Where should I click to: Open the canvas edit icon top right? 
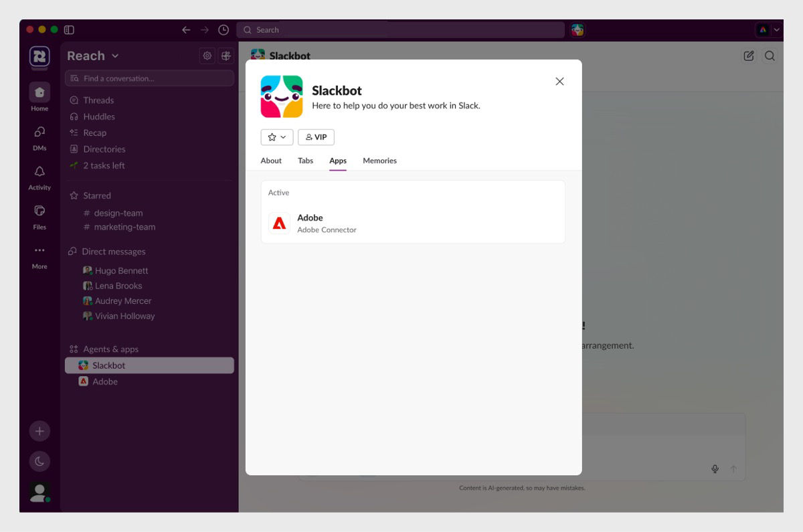749,56
